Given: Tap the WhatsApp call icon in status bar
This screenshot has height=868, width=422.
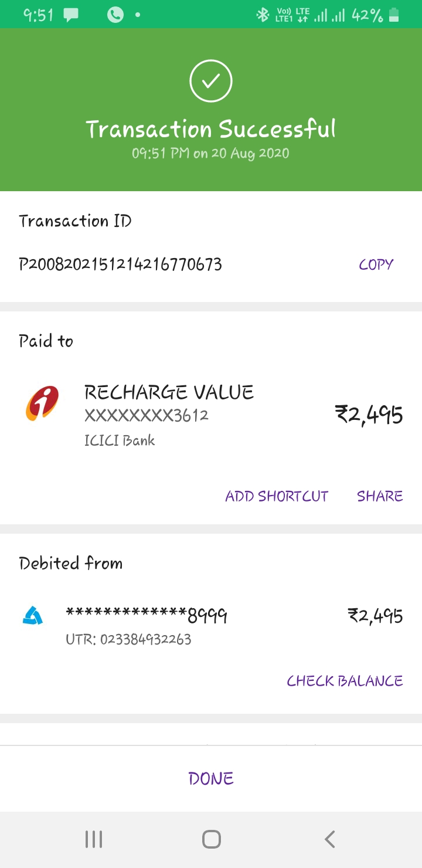Looking at the screenshot, I should [115, 15].
